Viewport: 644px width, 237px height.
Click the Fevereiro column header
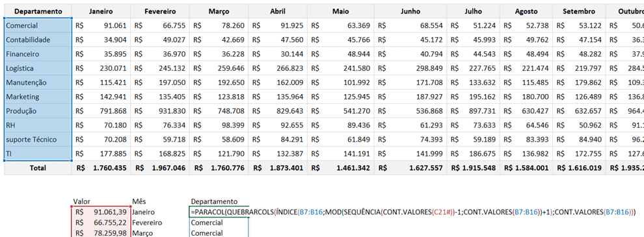[x=160, y=12]
